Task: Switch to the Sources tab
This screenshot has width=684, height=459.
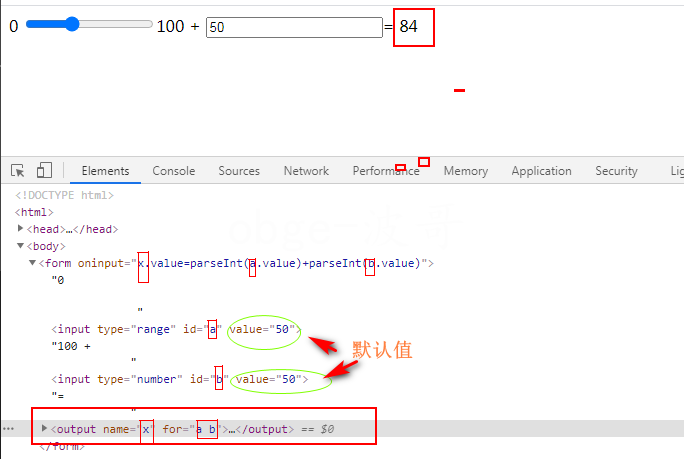Action: 239,171
